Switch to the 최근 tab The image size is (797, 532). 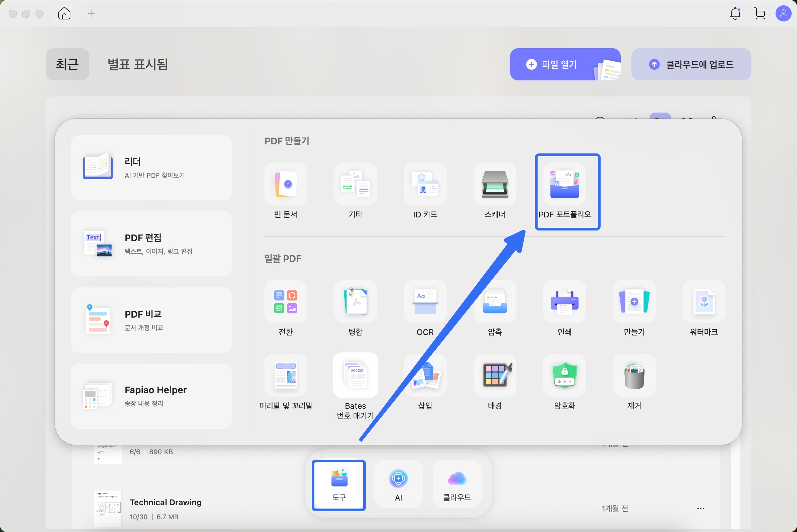67,64
